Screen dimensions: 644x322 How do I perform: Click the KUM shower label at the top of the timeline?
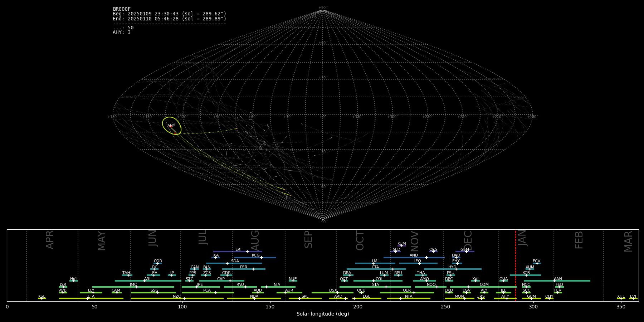pos(402,244)
